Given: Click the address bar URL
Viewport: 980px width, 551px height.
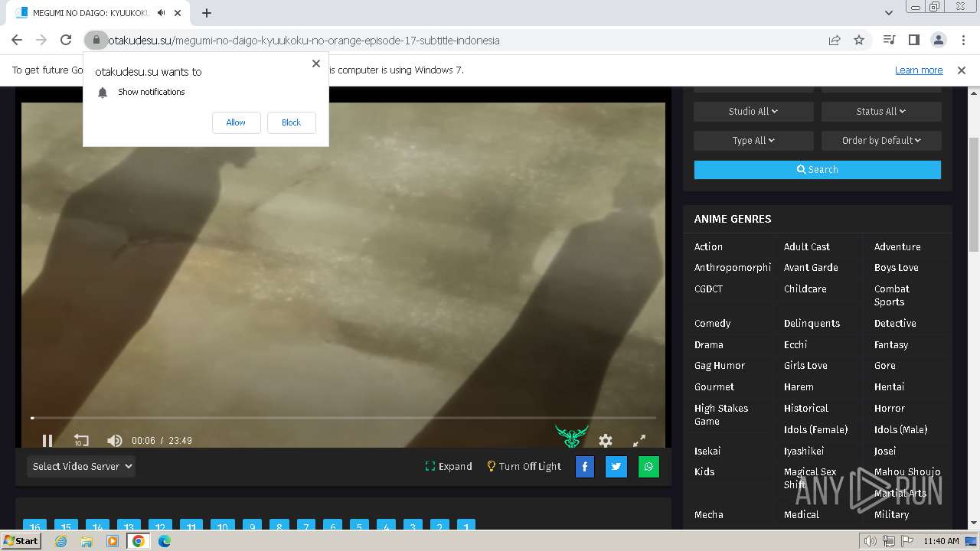Looking at the screenshot, I should coord(303,41).
